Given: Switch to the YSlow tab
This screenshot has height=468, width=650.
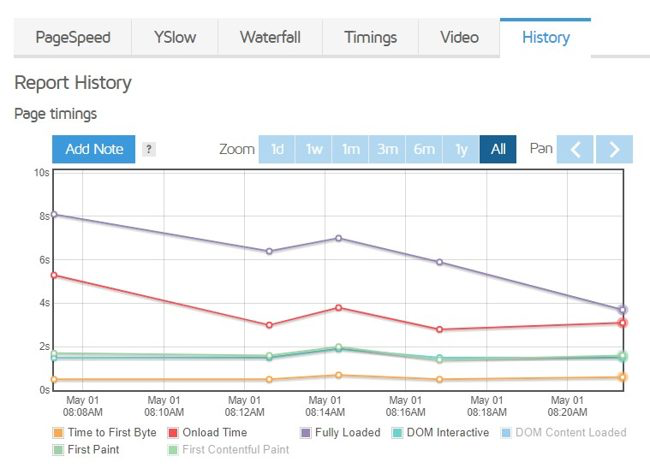Looking at the screenshot, I should [x=175, y=37].
